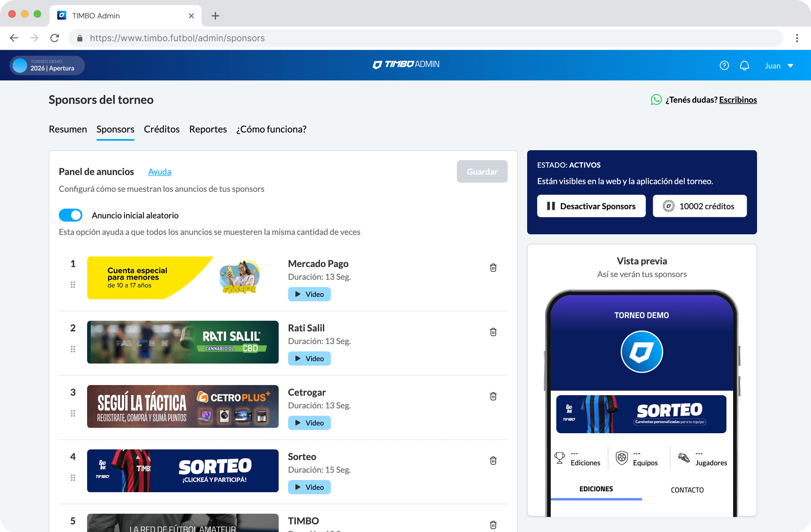Image resolution: width=811 pixels, height=532 pixels.
Task: Click the Mercado Pago sponsor name
Action: point(318,263)
